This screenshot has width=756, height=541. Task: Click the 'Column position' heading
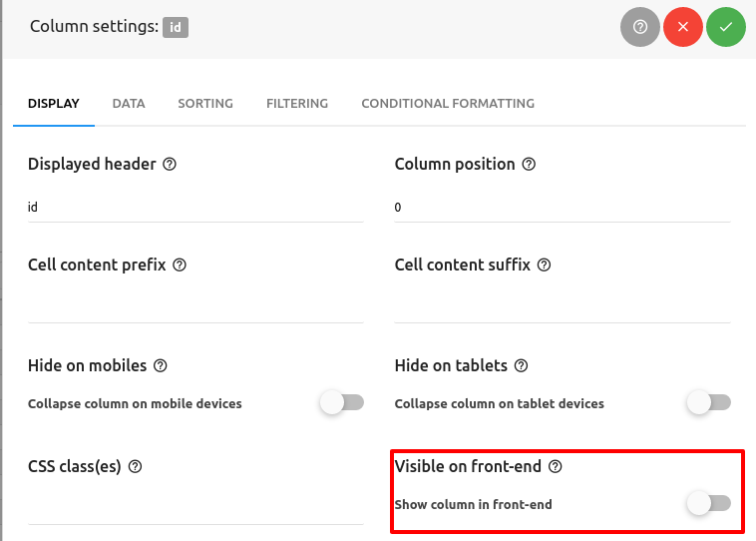click(455, 164)
